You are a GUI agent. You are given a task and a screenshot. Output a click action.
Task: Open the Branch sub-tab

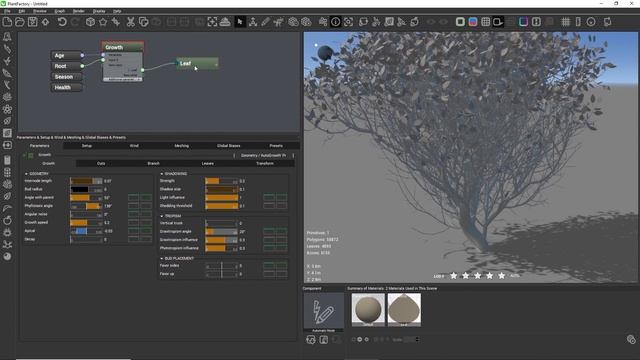pyautogui.click(x=153, y=163)
